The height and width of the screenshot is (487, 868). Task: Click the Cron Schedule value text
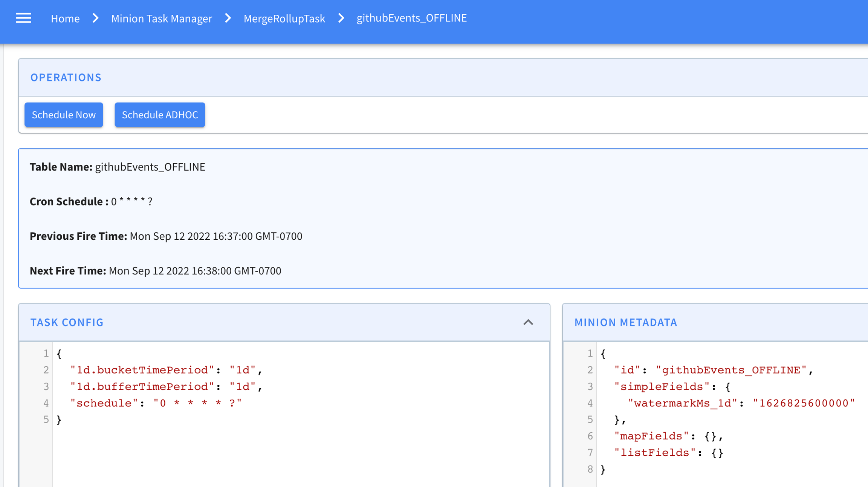coord(131,202)
